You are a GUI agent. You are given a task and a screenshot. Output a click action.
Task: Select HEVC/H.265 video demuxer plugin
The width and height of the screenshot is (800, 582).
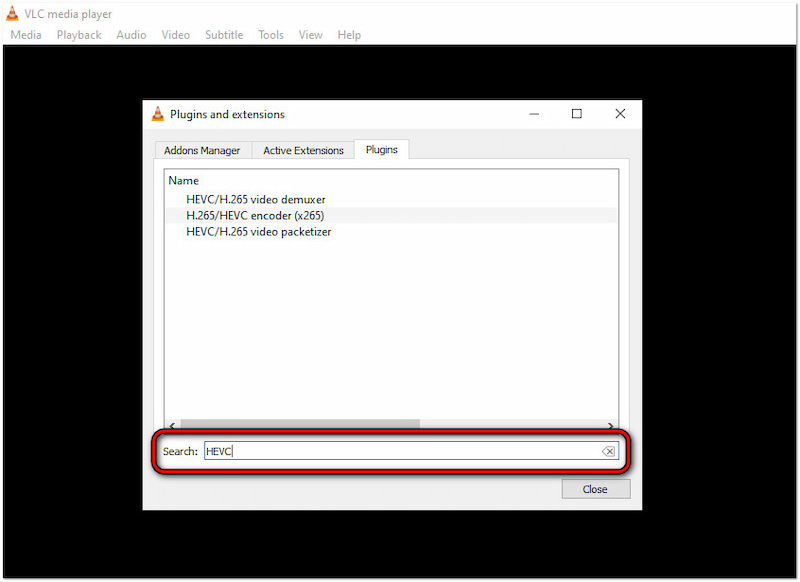tap(255, 199)
